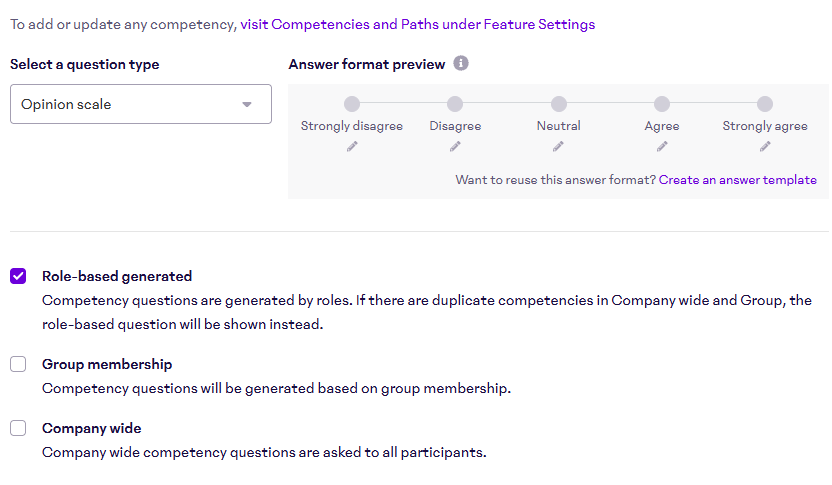Click the Answer format preview info icon
Viewport: 832px width, 485px height.
pos(461,64)
